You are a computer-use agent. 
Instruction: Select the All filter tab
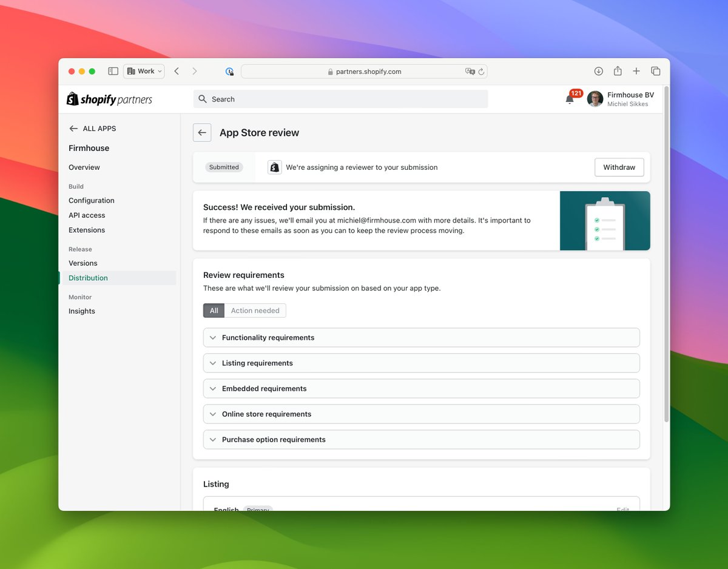tap(214, 311)
